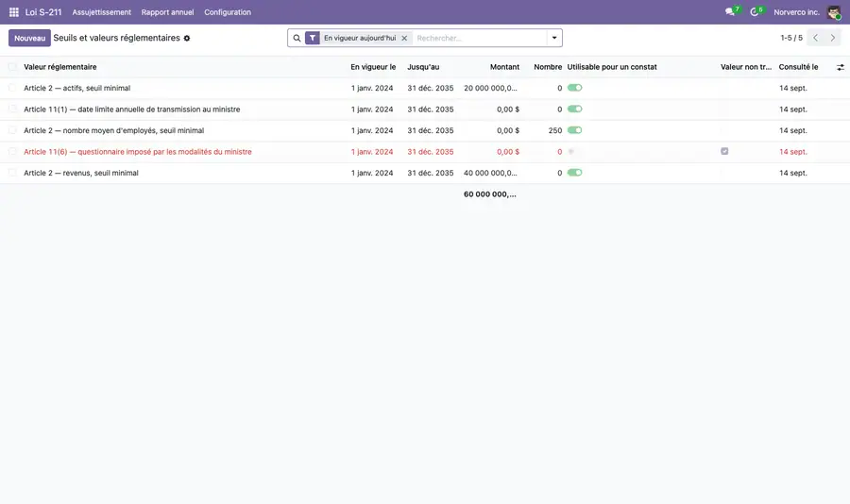Check the row Article 11(6) questionnaire
This screenshot has width=850, height=504.
[12, 152]
